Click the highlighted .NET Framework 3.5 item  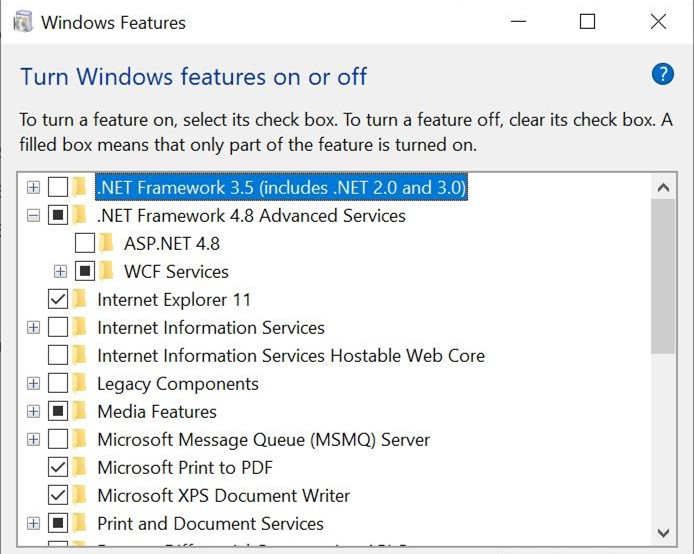pos(281,187)
